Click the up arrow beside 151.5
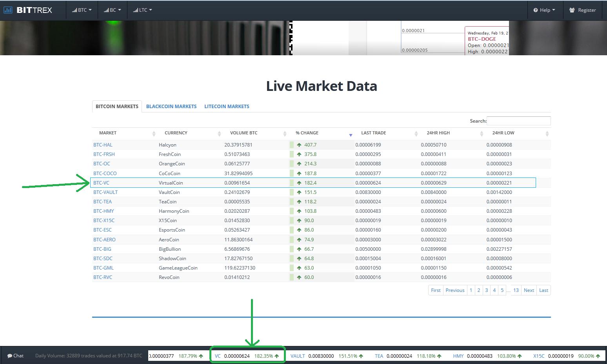The image size is (607, 364). point(299,192)
